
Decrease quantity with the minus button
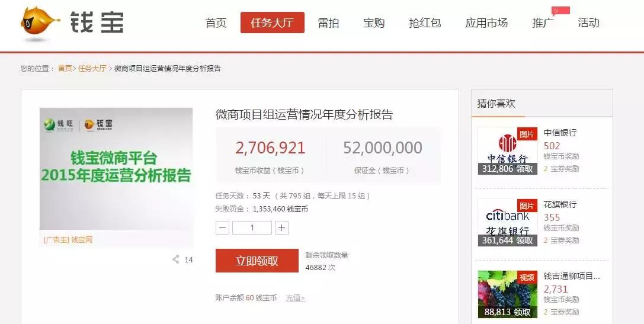(222, 227)
